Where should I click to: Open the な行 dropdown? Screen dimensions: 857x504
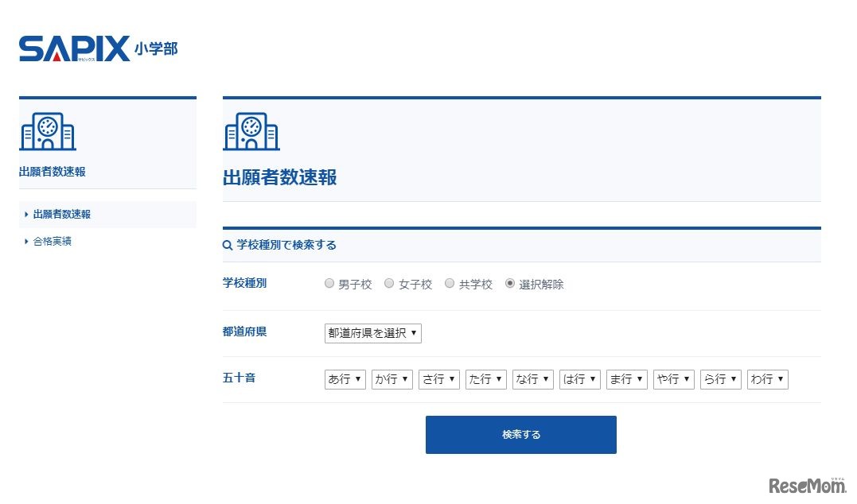pos(532,379)
